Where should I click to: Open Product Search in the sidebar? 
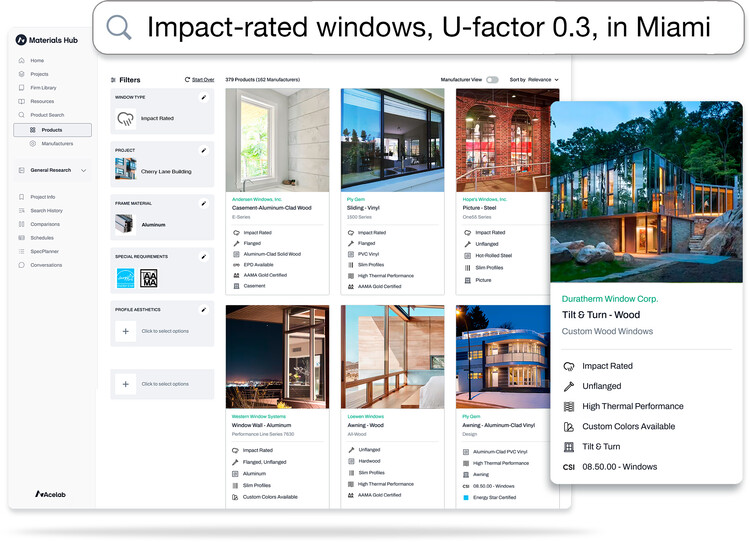47,115
